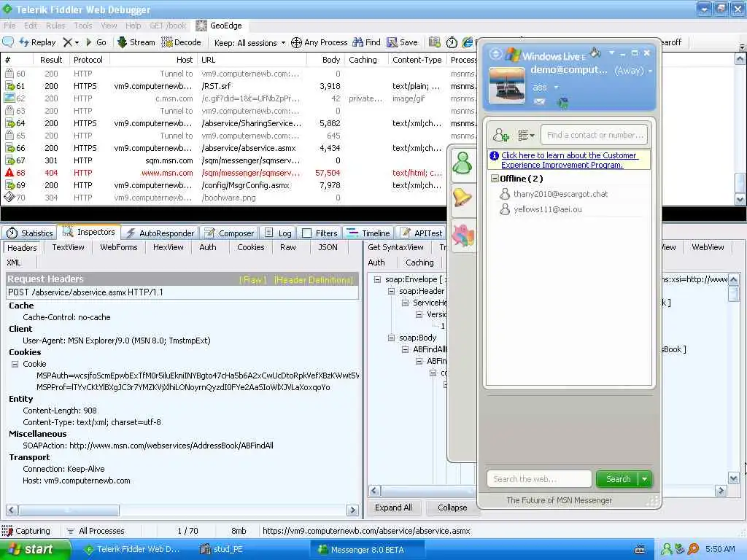The height and width of the screenshot is (560, 747).
Task: Open the Filters tab
Action: [x=320, y=233]
